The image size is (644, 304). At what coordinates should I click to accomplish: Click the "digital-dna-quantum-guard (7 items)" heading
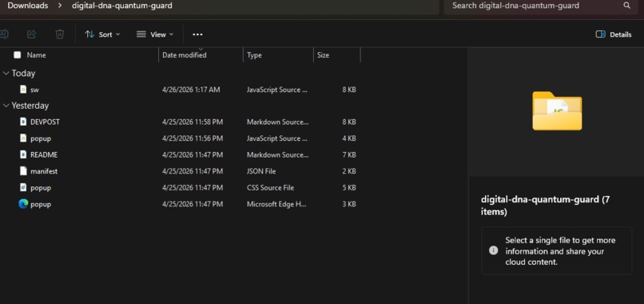click(546, 206)
